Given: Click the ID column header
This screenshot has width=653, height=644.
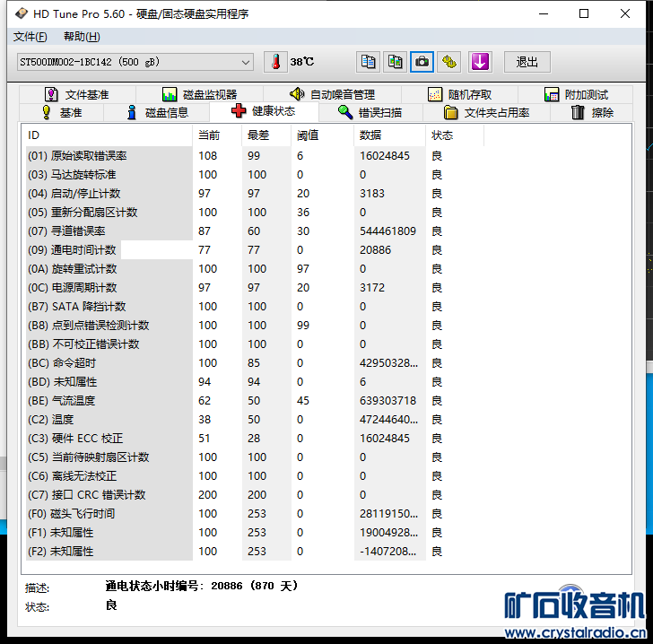Looking at the screenshot, I should coord(107,135).
